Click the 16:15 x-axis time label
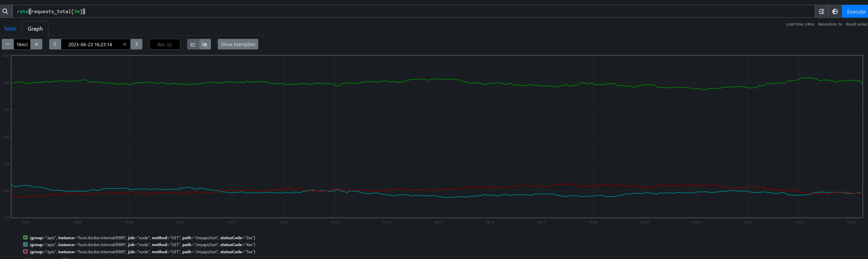 438,222
